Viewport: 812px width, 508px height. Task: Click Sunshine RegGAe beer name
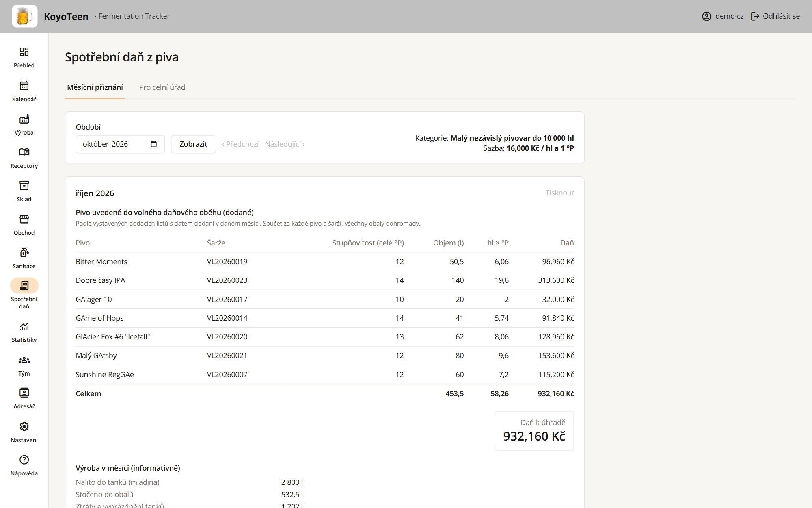105,375
